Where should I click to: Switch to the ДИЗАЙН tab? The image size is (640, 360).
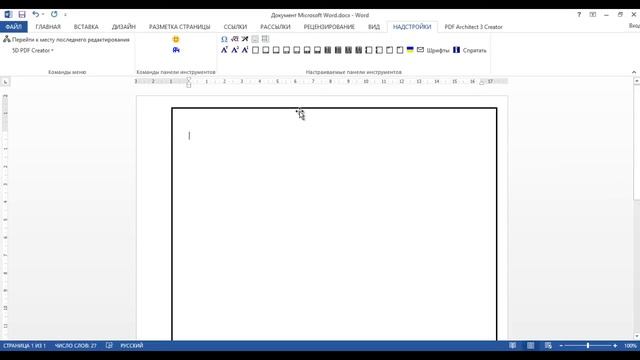coord(124,27)
